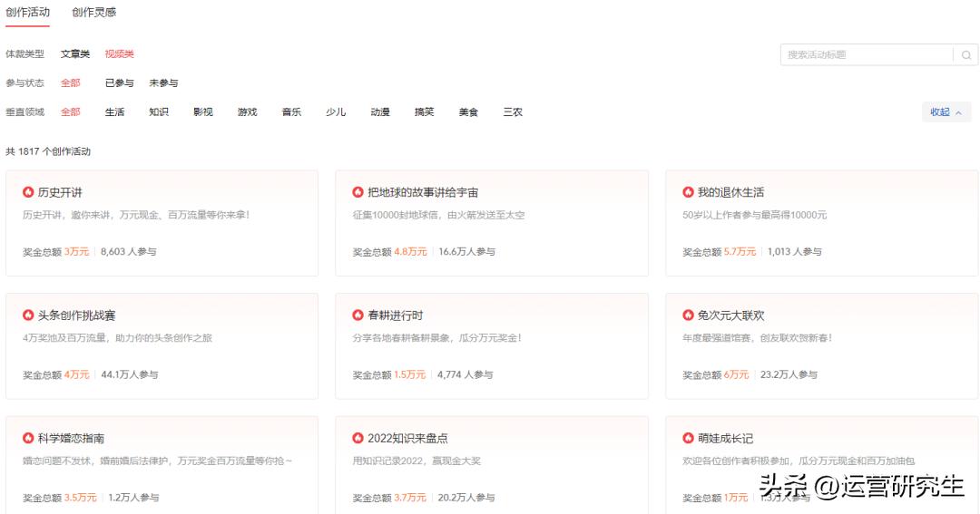
Task: Click flame icon beside 历史开讲
Action: [x=28, y=192]
